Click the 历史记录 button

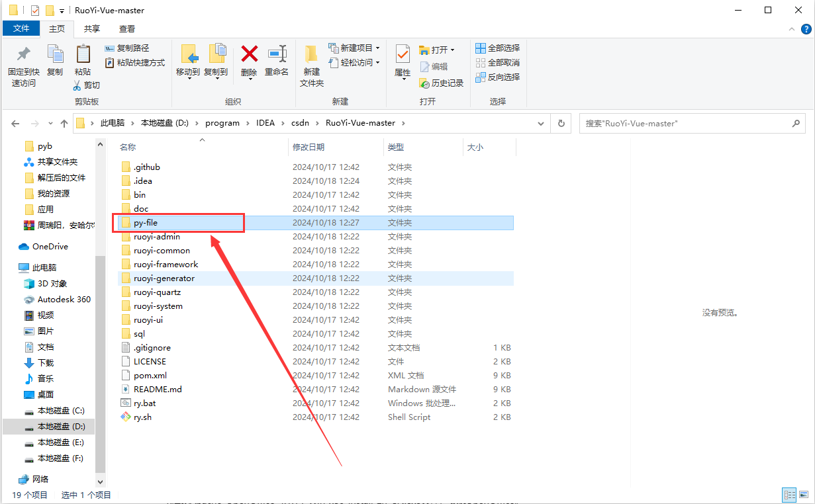(x=442, y=83)
